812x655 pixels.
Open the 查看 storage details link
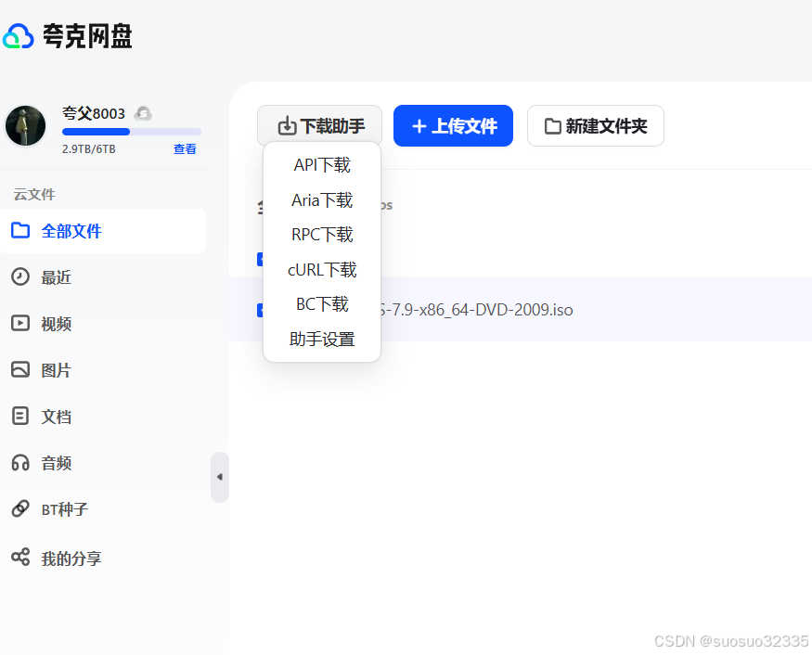(x=185, y=149)
